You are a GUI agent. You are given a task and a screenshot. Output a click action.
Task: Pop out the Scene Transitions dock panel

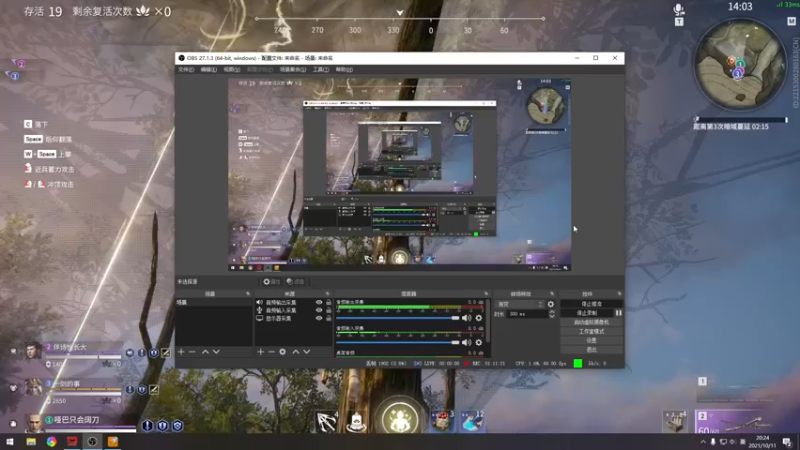(552, 294)
